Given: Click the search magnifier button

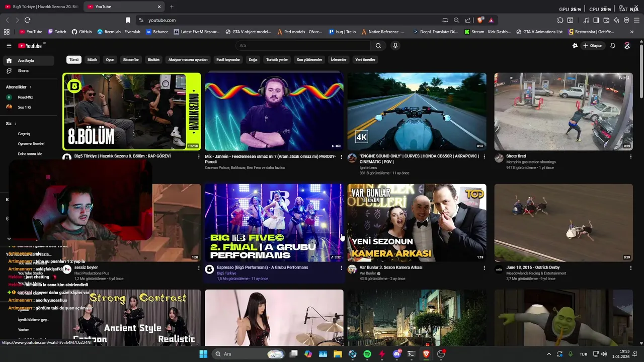Looking at the screenshot, I should pyautogui.click(x=378, y=46).
